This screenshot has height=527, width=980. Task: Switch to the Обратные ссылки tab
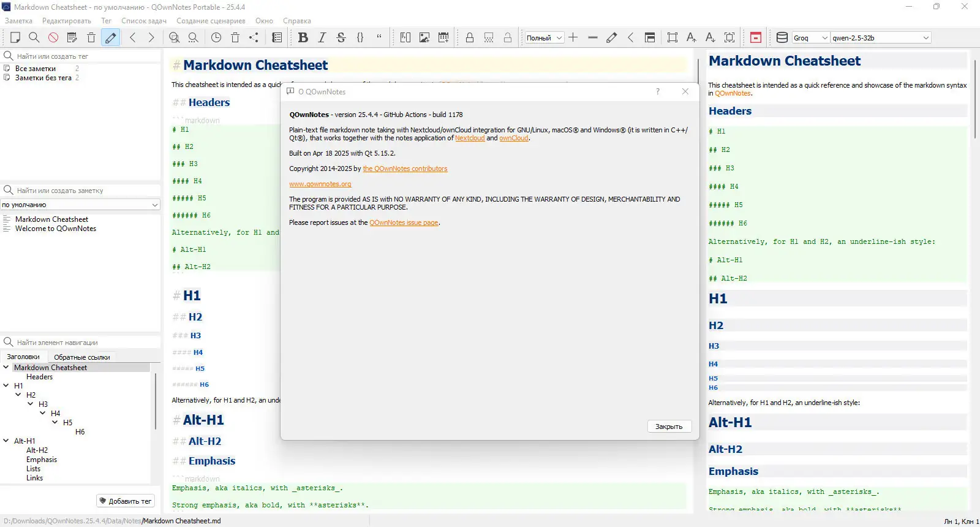[82, 357]
